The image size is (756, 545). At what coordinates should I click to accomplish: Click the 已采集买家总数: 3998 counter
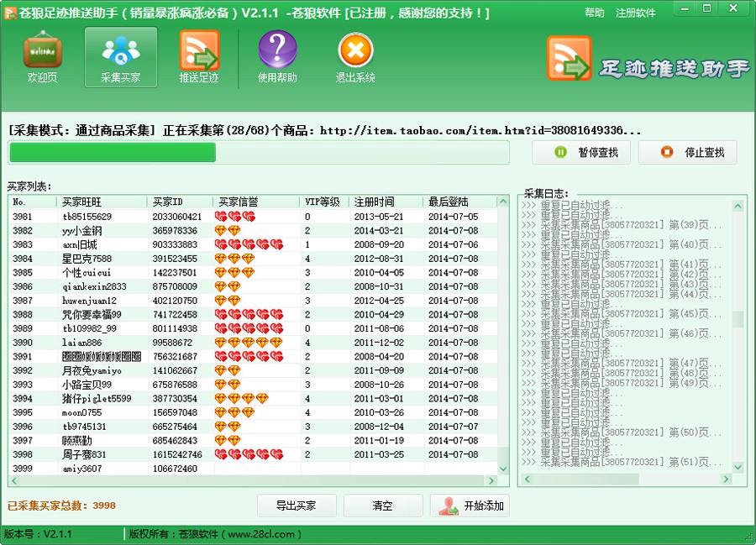[x=61, y=506]
